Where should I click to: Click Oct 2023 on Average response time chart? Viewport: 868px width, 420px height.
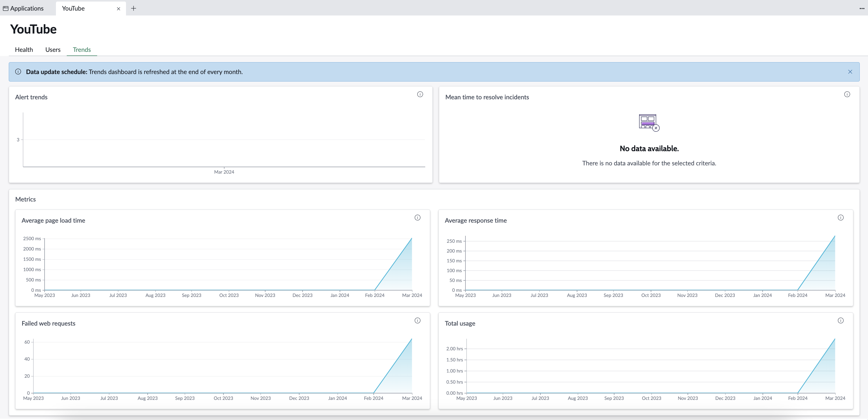pos(651,295)
